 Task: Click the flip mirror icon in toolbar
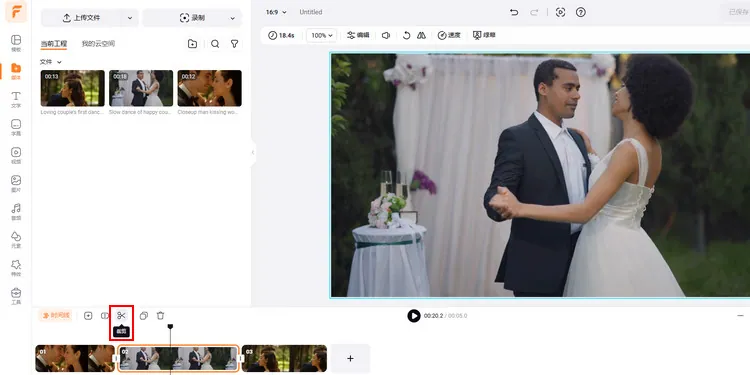pyautogui.click(x=421, y=35)
